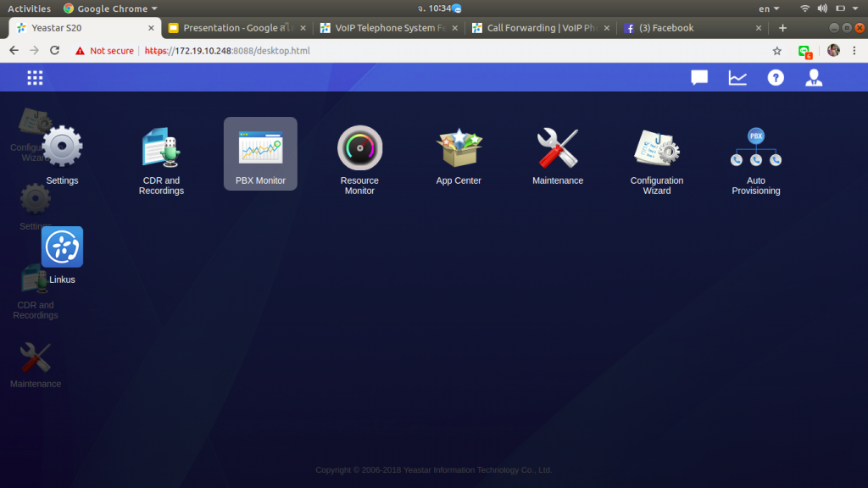The image size is (868, 488).
Task: Open the main menu grid icon
Action: 35,77
